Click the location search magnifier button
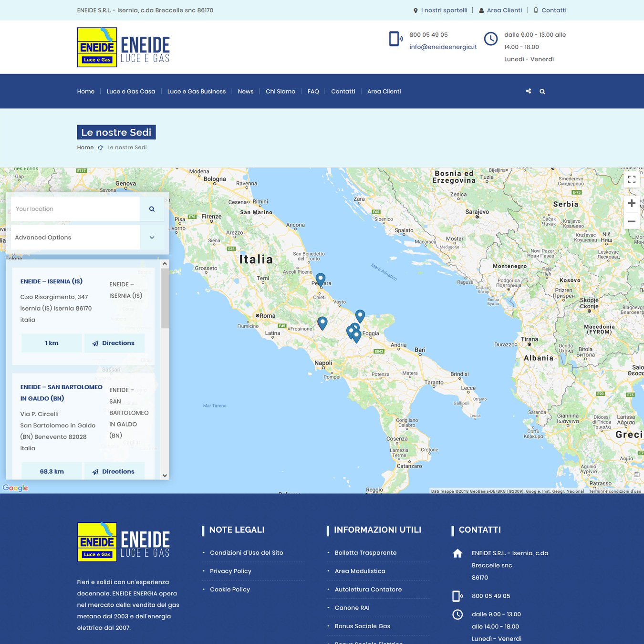The height and width of the screenshot is (644, 644). point(152,209)
